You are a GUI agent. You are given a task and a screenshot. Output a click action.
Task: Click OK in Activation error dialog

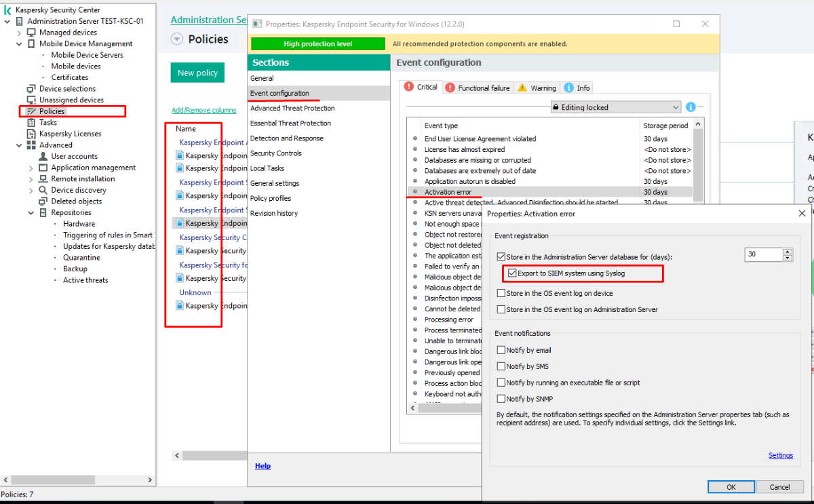click(x=731, y=486)
